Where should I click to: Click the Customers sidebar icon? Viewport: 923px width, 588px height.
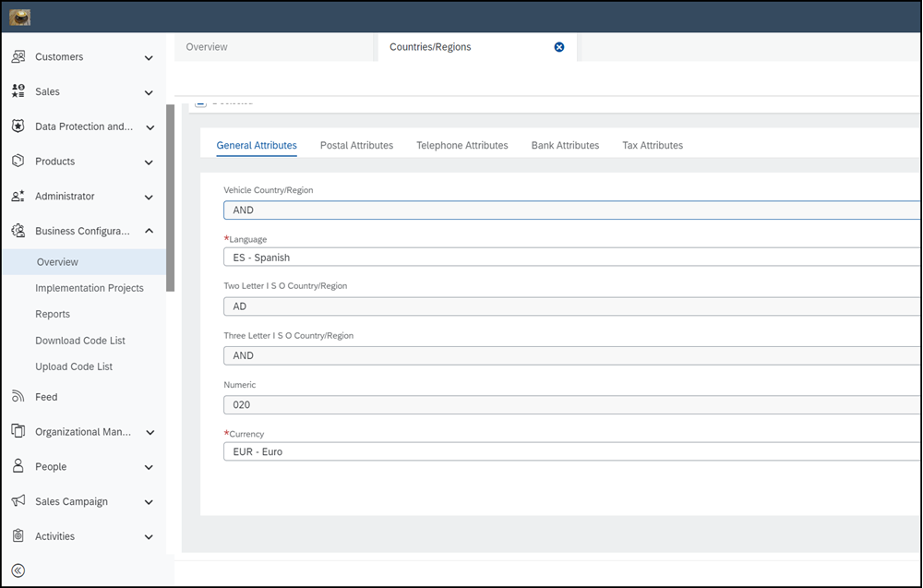pyautogui.click(x=18, y=57)
